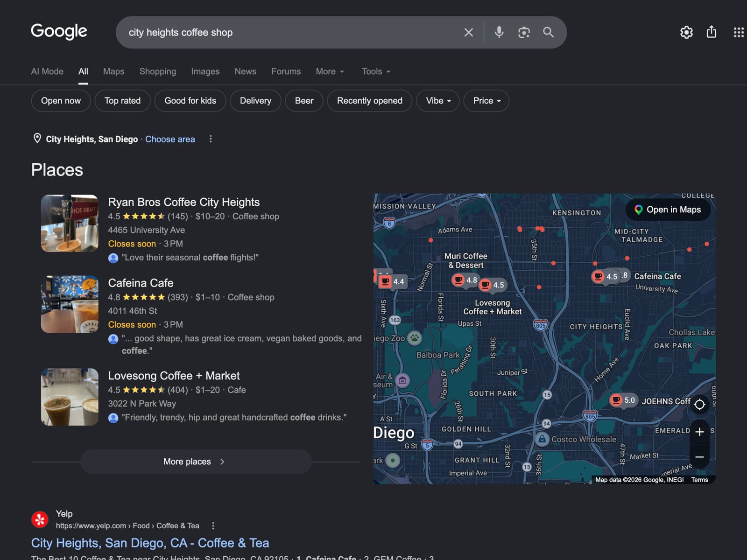Screen dimensions: 747x560
Task: Click the Yelp URL breadcrumb text
Action: (127, 526)
